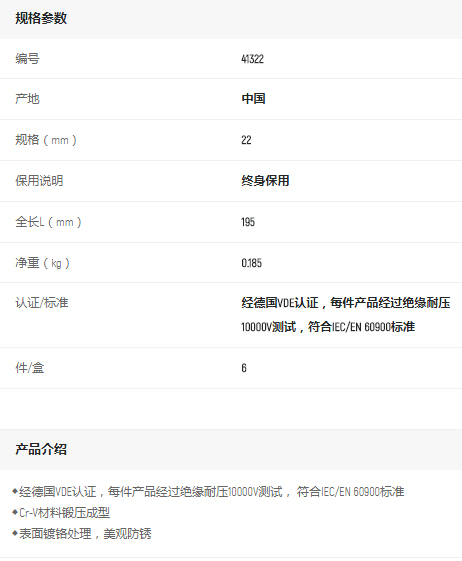The height and width of the screenshot is (561, 462).
Task: Select the pieces-per-box value 6
Action: pos(244,368)
